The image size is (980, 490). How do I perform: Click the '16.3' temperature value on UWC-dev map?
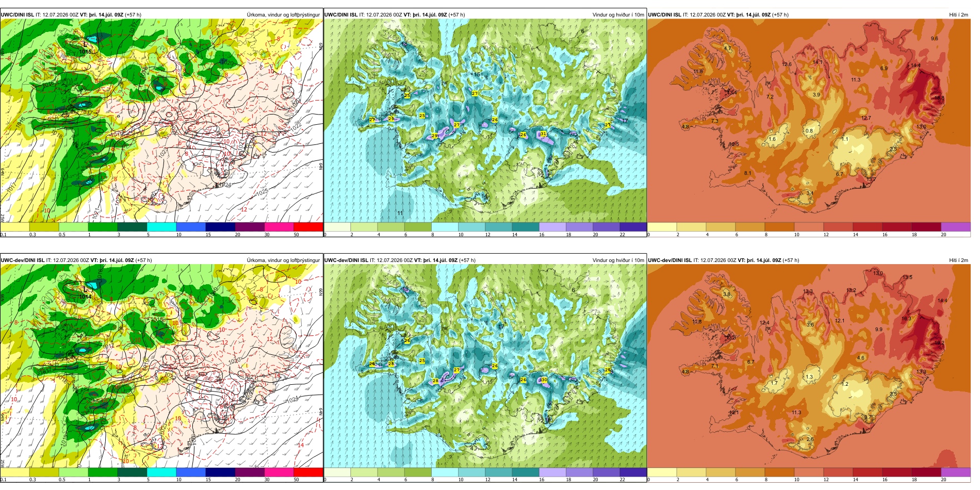coord(906,319)
